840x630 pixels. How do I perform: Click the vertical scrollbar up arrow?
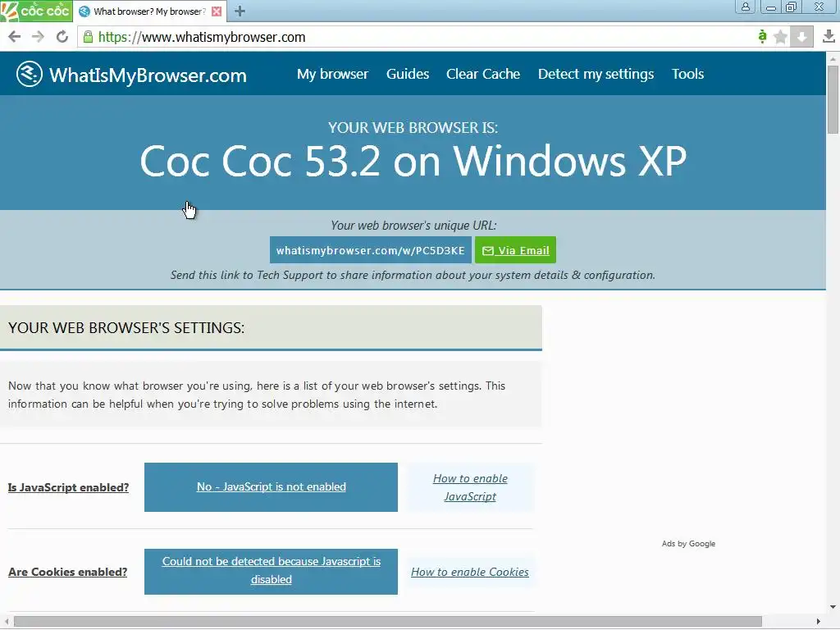(x=833, y=58)
